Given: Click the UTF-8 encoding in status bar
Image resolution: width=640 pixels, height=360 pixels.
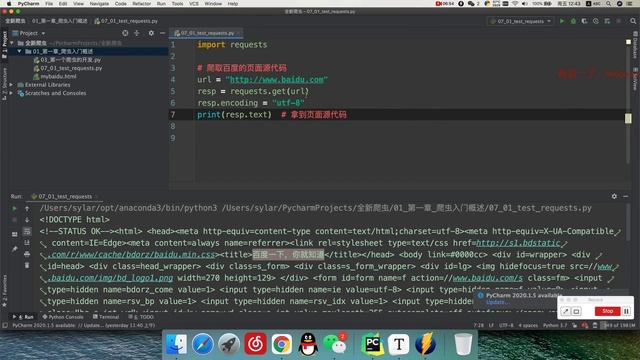Looking at the screenshot, I should click(x=506, y=325).
